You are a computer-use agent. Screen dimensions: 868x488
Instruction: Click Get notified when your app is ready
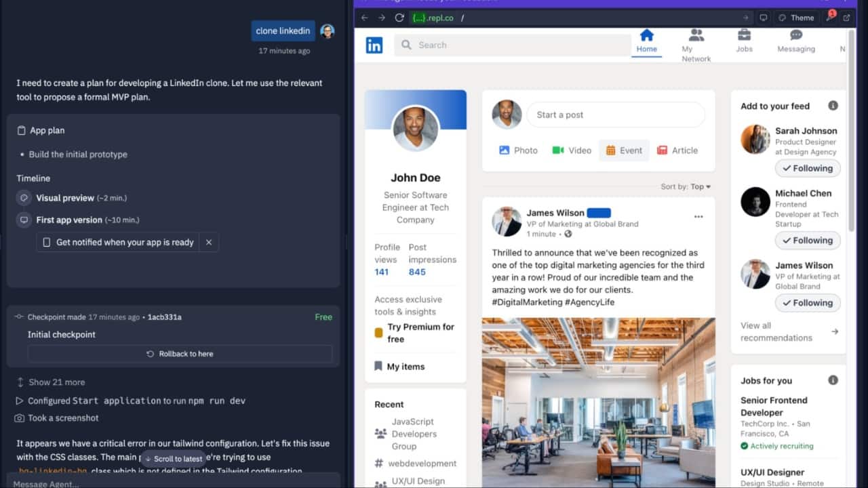pos(118,242)
